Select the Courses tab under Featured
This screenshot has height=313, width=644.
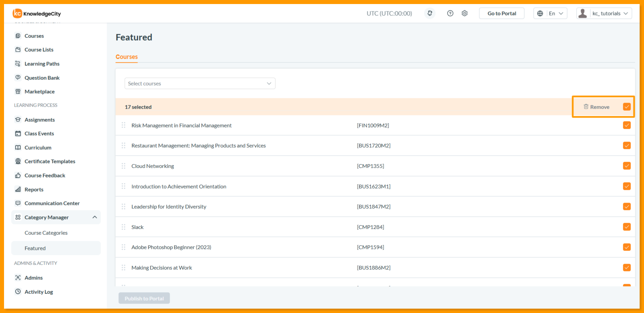tap(126, 57)
